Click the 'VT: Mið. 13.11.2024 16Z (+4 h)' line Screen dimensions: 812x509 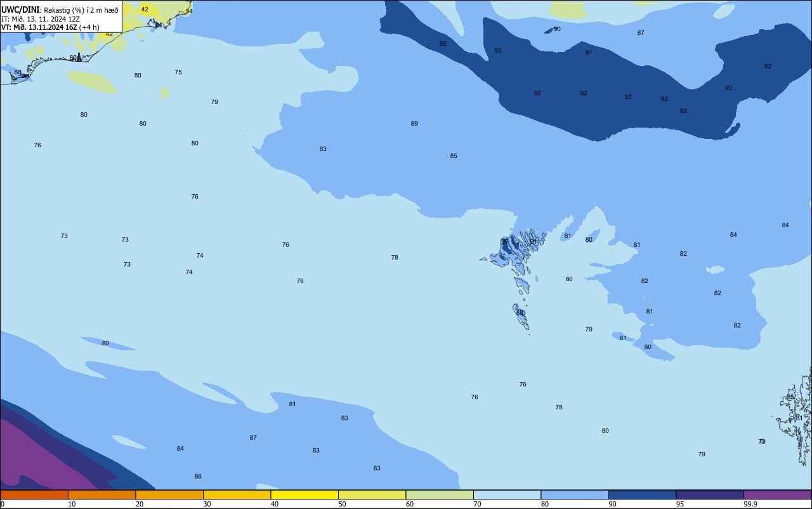[50, 27]
